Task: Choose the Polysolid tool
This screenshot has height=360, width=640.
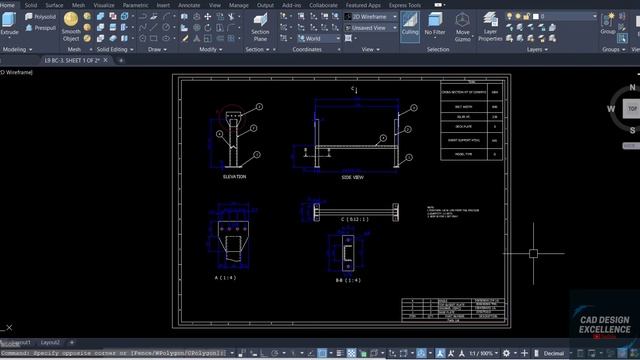Action: [x=40, y=17]
